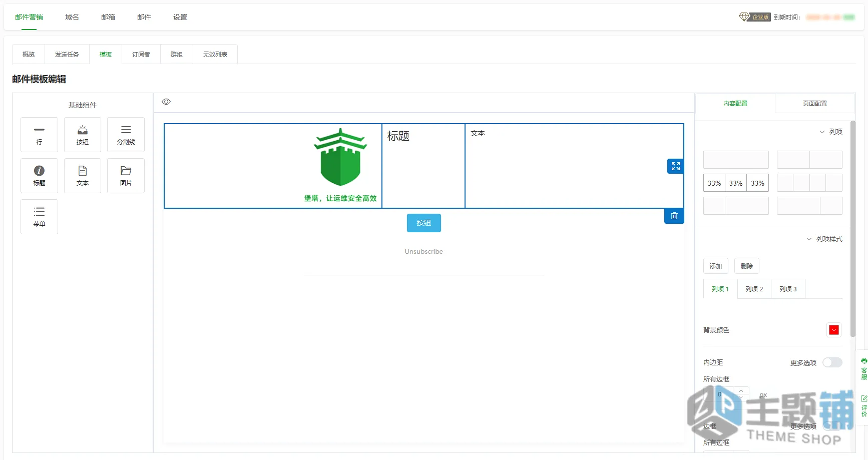Open the 订阅者 tab

point(141,54)
